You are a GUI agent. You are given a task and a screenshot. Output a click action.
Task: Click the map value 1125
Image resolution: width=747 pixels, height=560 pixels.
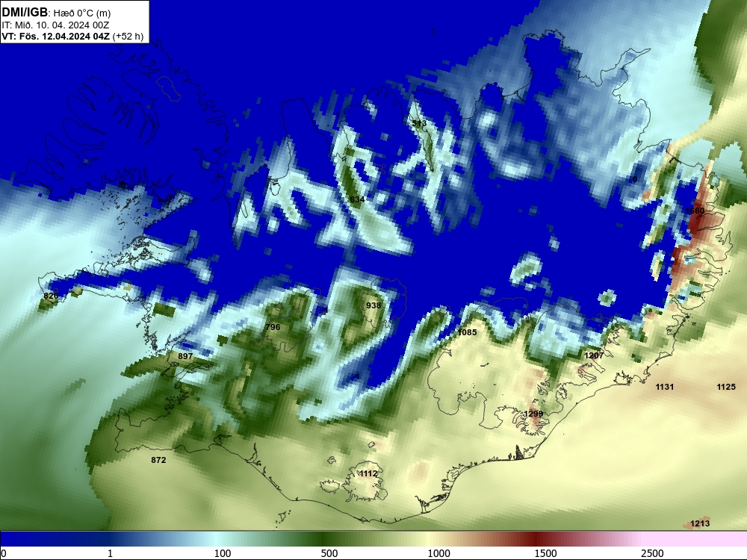coord(726,387)
